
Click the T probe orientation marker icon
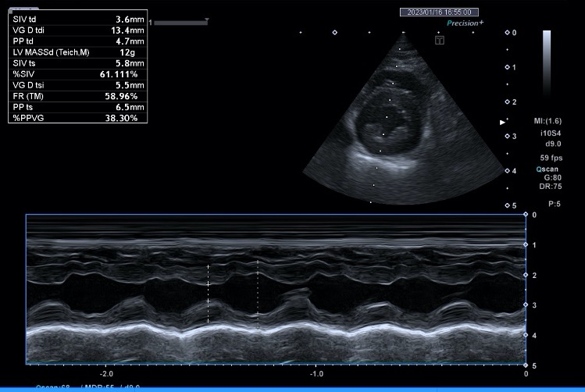[440, 41]
